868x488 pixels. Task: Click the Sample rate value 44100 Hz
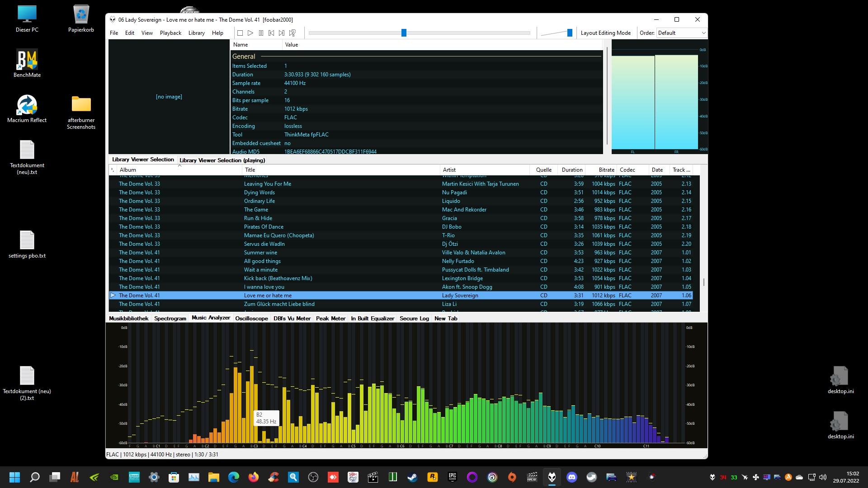(295, 83)
